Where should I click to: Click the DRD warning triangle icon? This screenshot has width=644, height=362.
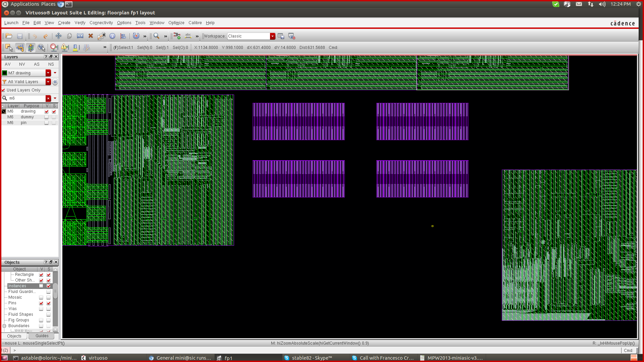click(65, 48)
